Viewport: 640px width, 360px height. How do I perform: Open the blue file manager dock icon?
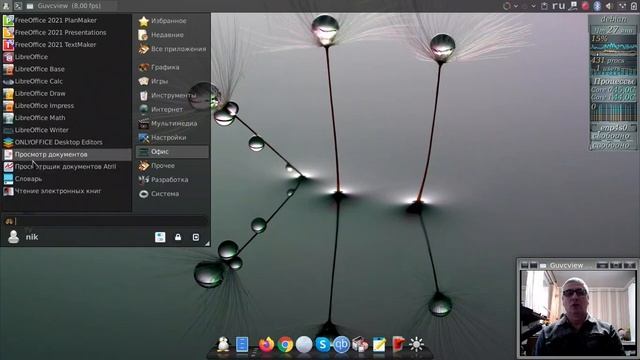(242, 344)
